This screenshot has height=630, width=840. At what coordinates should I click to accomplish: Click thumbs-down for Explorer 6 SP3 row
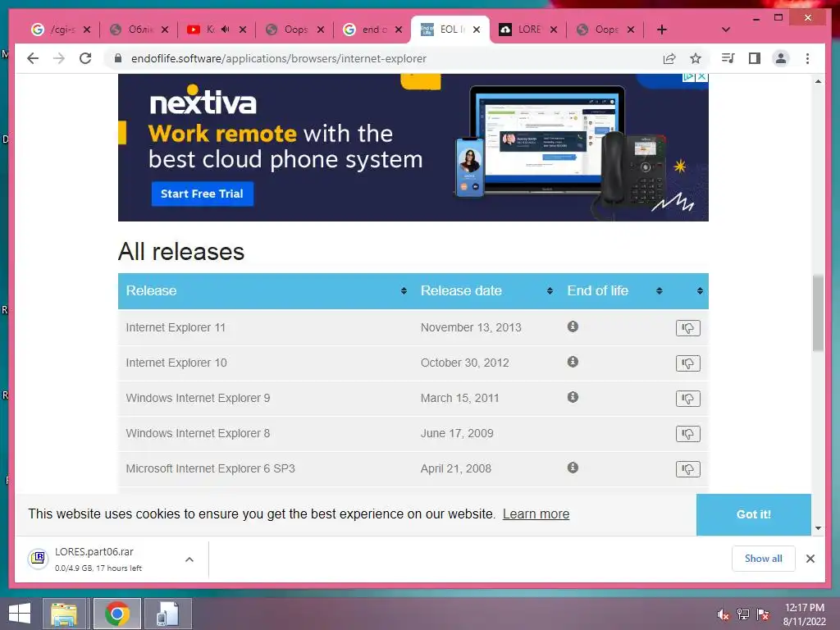point(688,469)
